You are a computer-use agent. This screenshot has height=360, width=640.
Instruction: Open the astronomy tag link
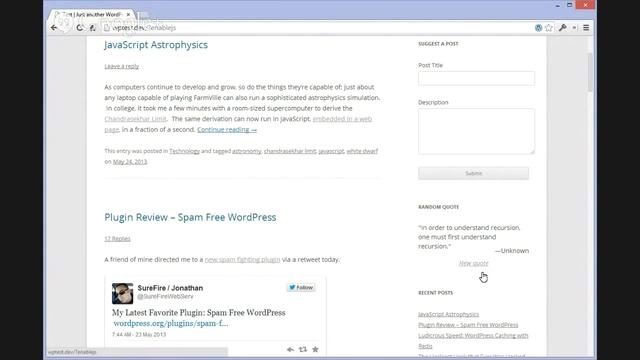point(247,151)
